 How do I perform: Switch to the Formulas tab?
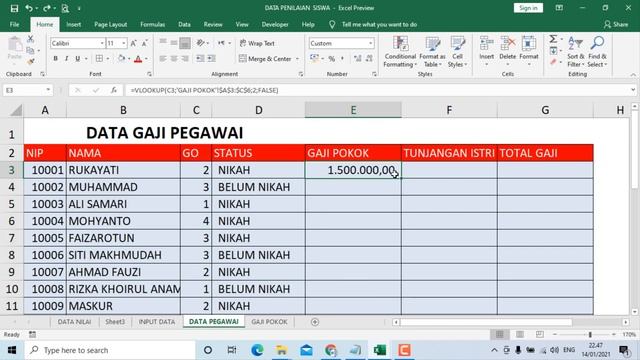pyautogui.click(x=153, y=24)
